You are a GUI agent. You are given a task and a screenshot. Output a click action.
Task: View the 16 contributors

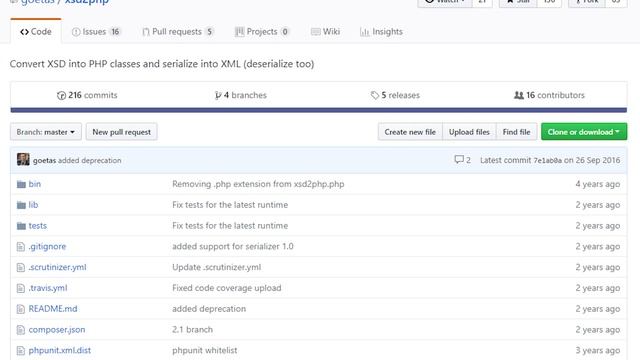(549, 95)
